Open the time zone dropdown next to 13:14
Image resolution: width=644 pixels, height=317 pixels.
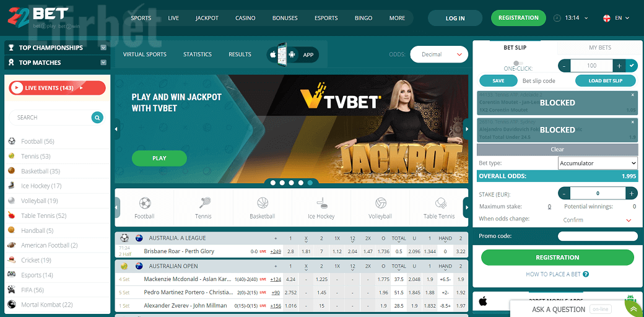click(586, 18)
